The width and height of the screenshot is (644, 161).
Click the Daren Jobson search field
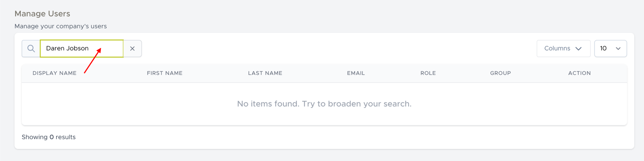tap(81, 49)
